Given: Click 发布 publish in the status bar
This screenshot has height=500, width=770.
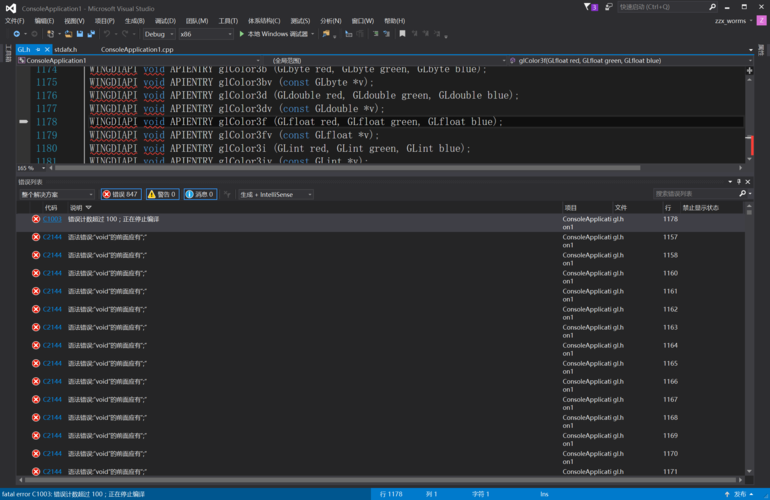Looking at the screenshot, I should coord(740,494).
